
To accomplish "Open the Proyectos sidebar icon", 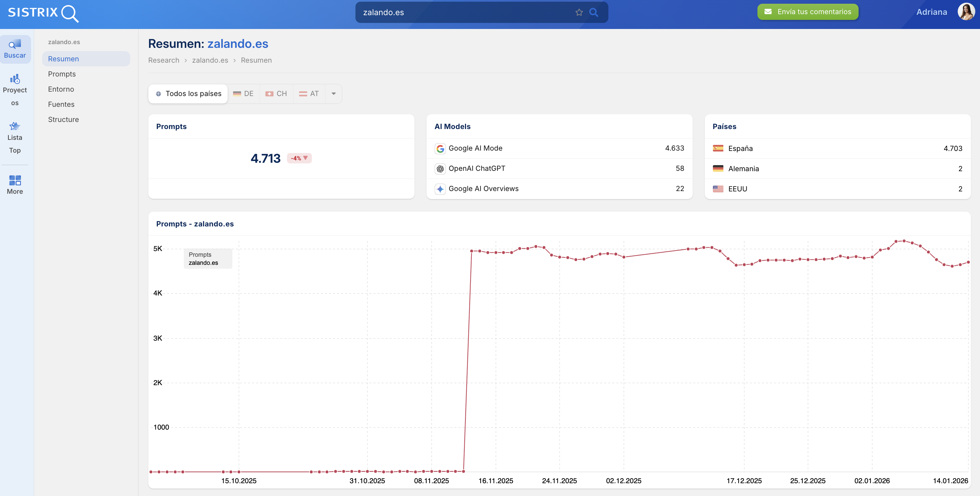I will (x=15, y=89).
